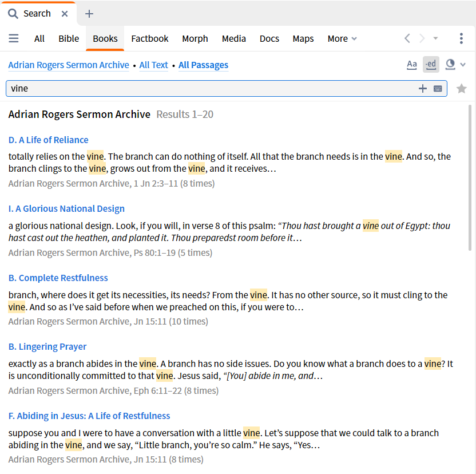Open the Docs search tab
Image resolution: width=476 pixels, height=474 pixels.
269,38
